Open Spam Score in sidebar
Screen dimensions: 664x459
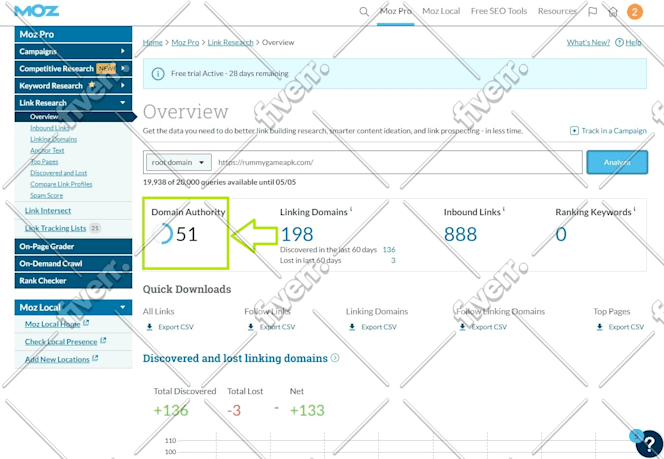47,195
